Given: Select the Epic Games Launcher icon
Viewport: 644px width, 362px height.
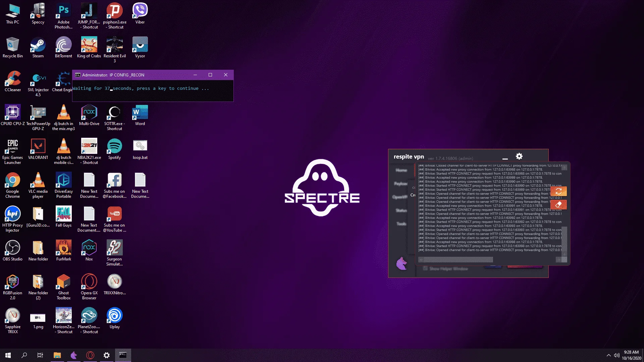Looking at the screenshot, I should tap(12, 152).
